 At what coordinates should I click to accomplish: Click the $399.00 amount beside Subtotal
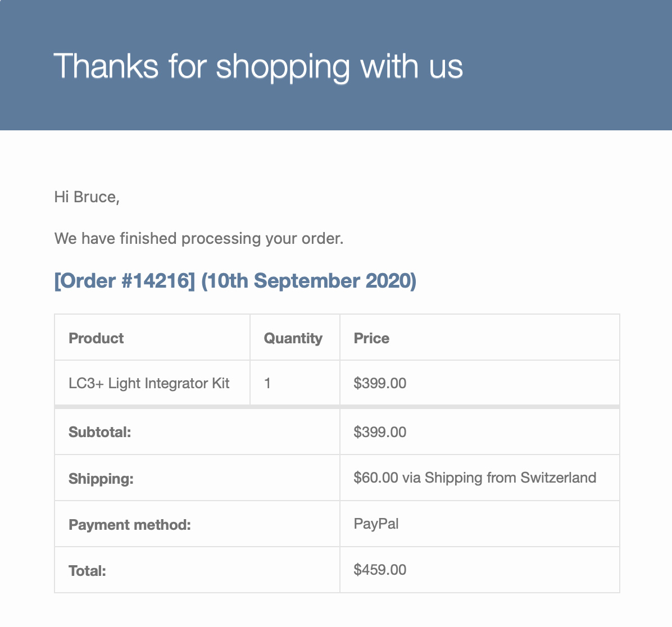(x=380, y=432)
